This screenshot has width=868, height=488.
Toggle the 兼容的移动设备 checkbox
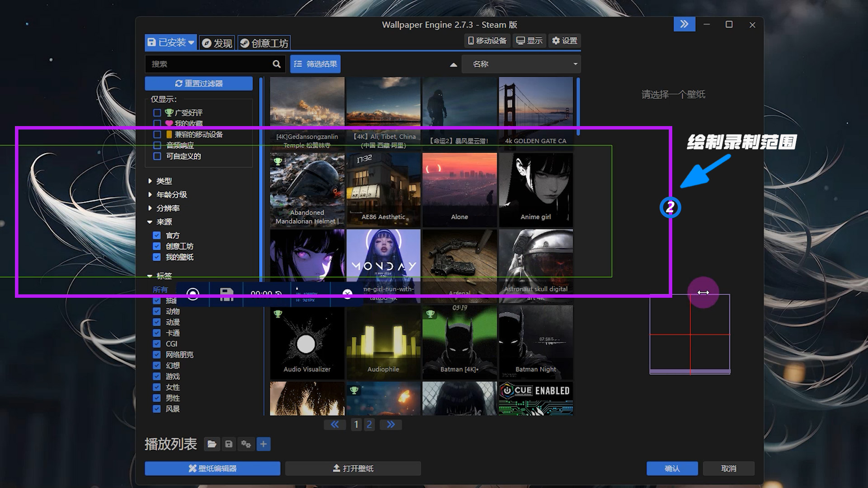coord(157,134)
